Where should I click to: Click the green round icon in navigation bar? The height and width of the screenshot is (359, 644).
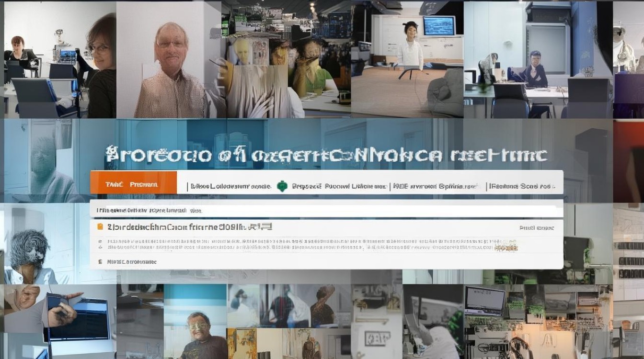pyautogui.click(x=282, y=186)
